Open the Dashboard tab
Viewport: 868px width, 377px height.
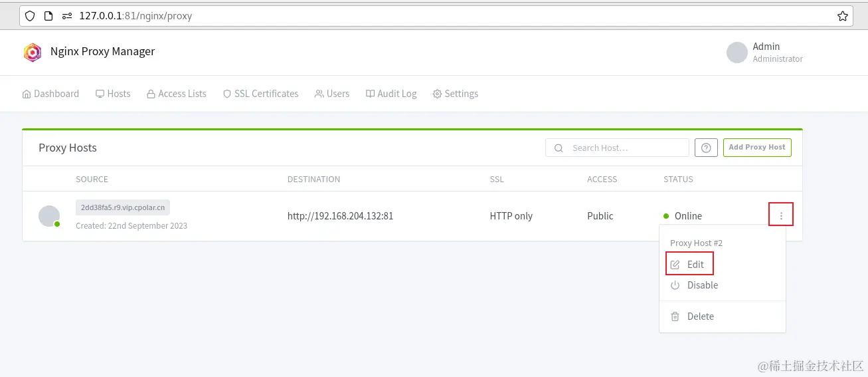[x=50, y=94]
